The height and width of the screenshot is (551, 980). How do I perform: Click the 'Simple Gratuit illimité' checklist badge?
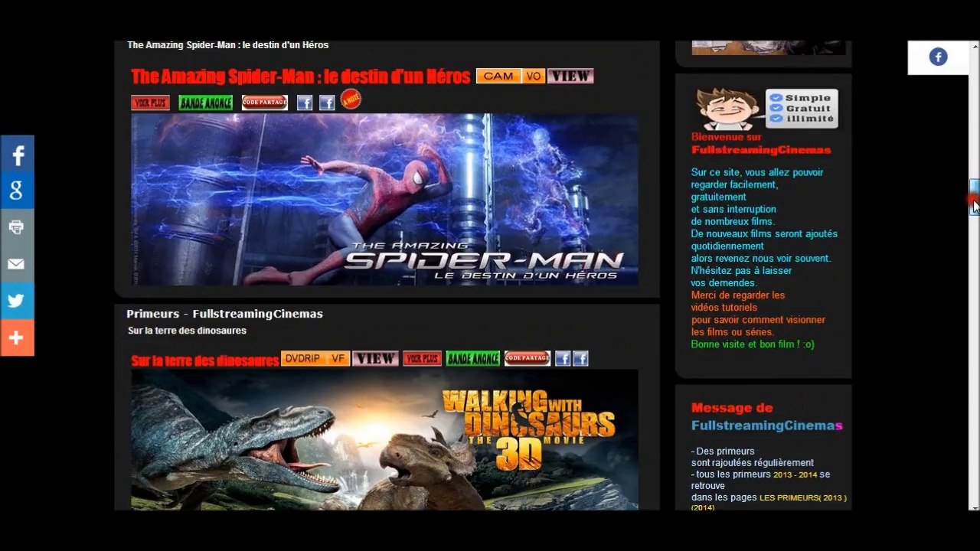[802, 109]
